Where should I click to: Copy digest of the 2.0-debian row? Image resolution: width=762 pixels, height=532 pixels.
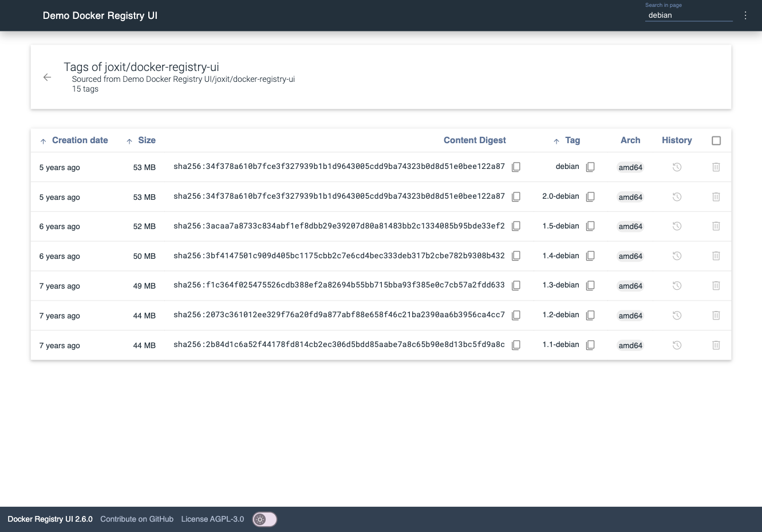click(x=516, y=196)
